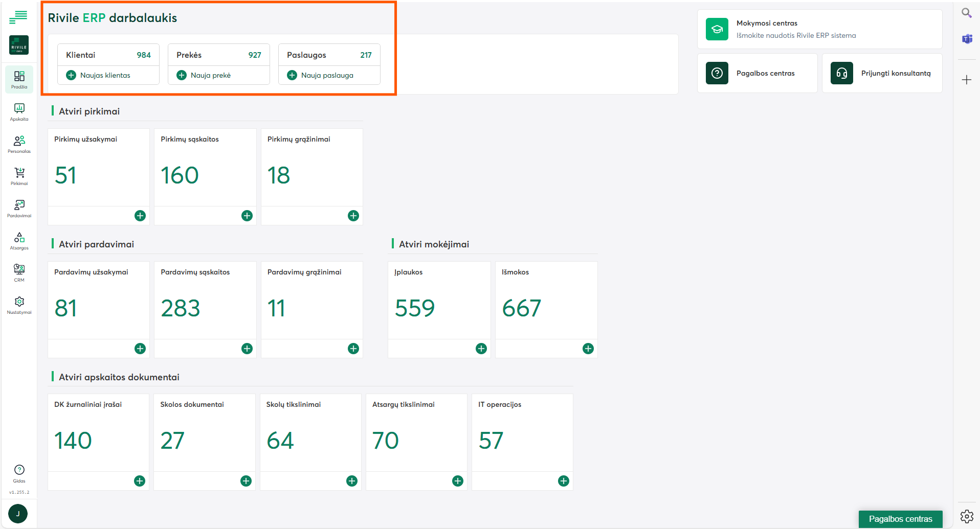Click the search magnifier icon

966,13
